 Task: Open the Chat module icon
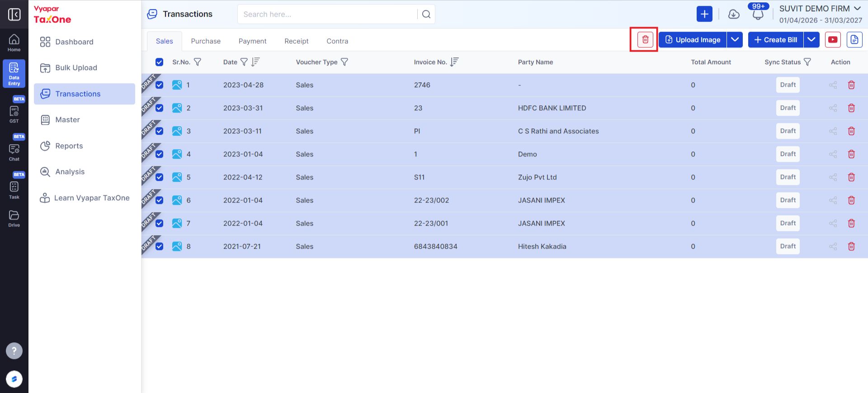(x=14, y=152)
